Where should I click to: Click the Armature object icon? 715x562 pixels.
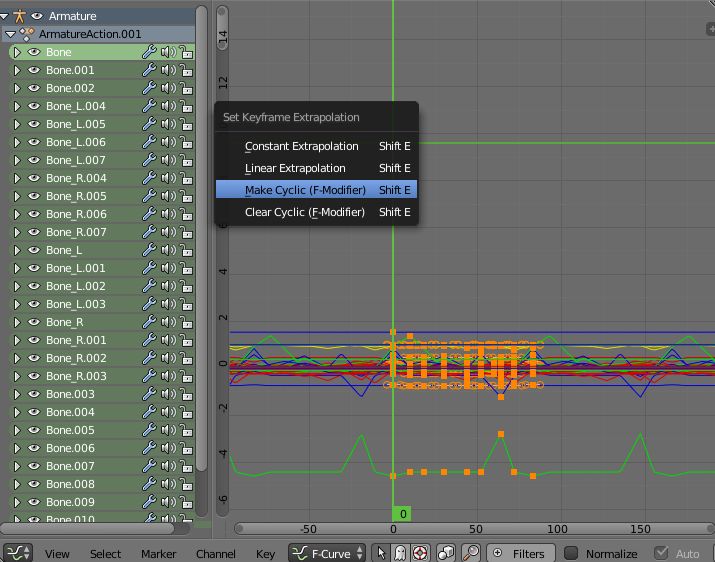[19, 16]
